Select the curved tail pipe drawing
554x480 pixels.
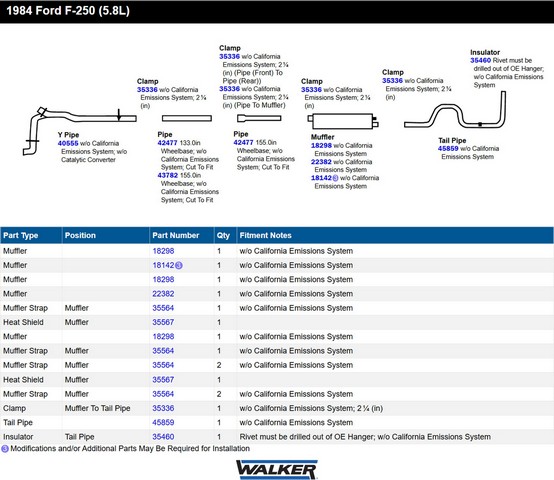click(455, 110)
